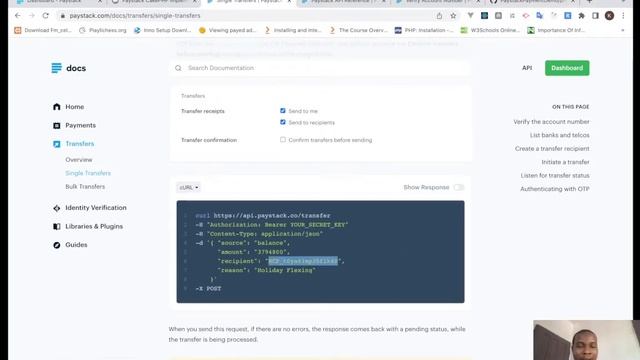Select Bulk Transfers in sidebar
The width and height of the screenshot is (640, 360).
point(85,187)
